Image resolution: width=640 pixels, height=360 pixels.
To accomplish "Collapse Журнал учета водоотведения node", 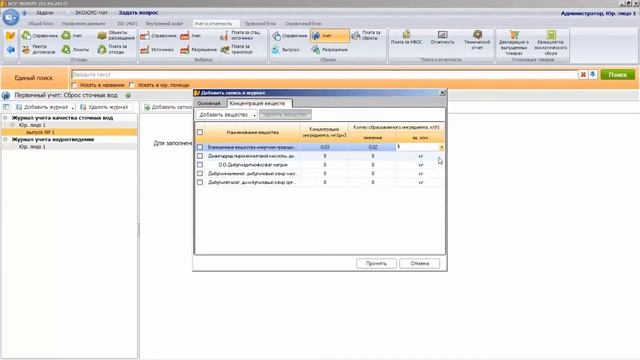I will pos(5,139).
